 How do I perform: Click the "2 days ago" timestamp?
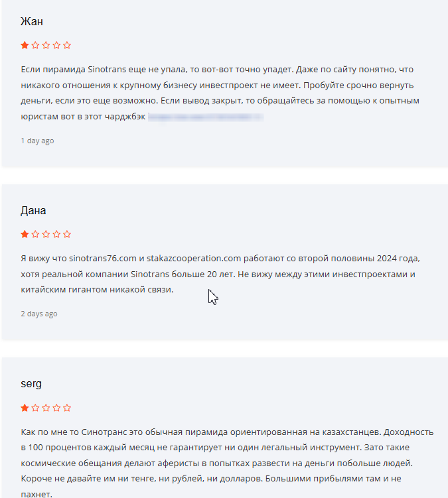(x=39, y=314)
